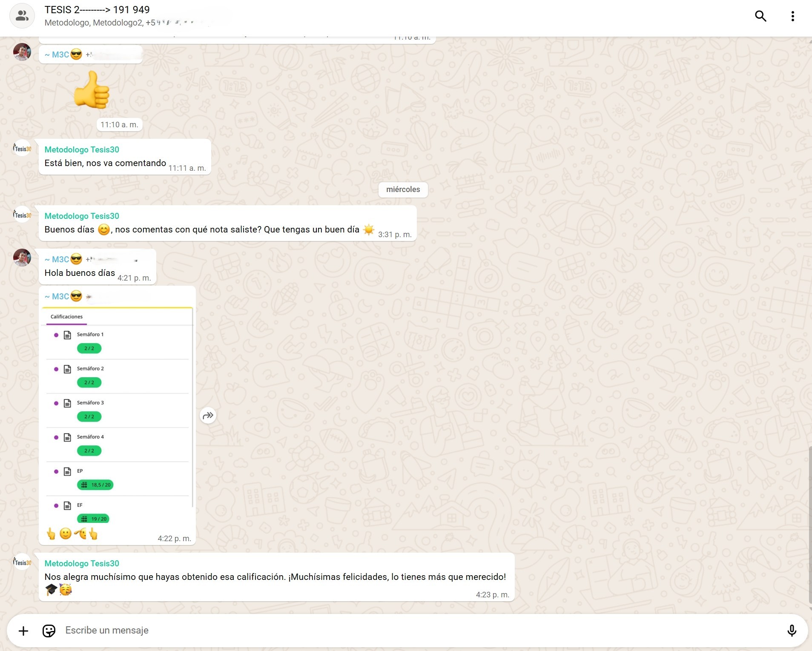Click the large thumbs-up emoji message
This screenshot has width=812, height=651.
(x=92, y=90)
